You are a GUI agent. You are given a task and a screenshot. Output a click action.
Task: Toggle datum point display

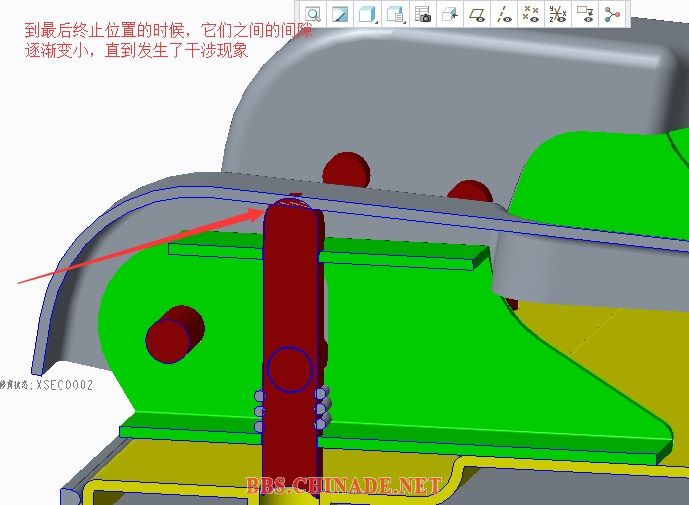point(531,14)
